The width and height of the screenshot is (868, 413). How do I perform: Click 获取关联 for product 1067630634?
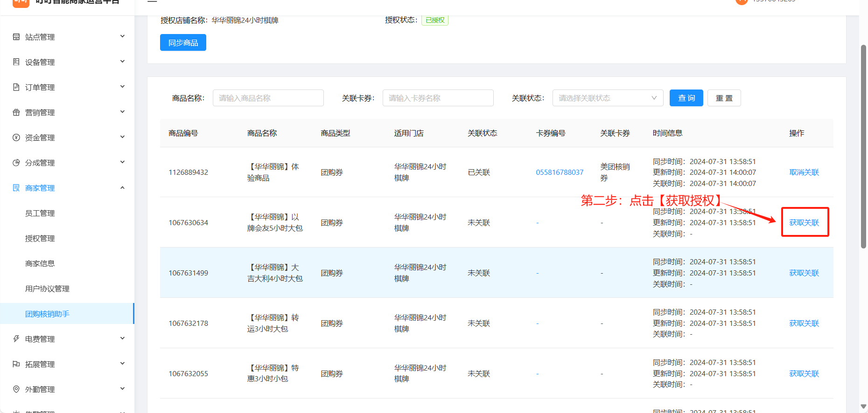804,223
